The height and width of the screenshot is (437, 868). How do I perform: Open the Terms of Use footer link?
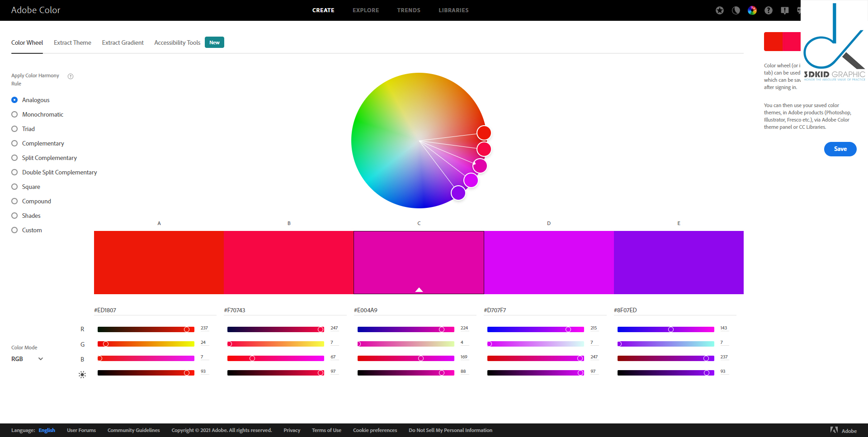[326, 430]
